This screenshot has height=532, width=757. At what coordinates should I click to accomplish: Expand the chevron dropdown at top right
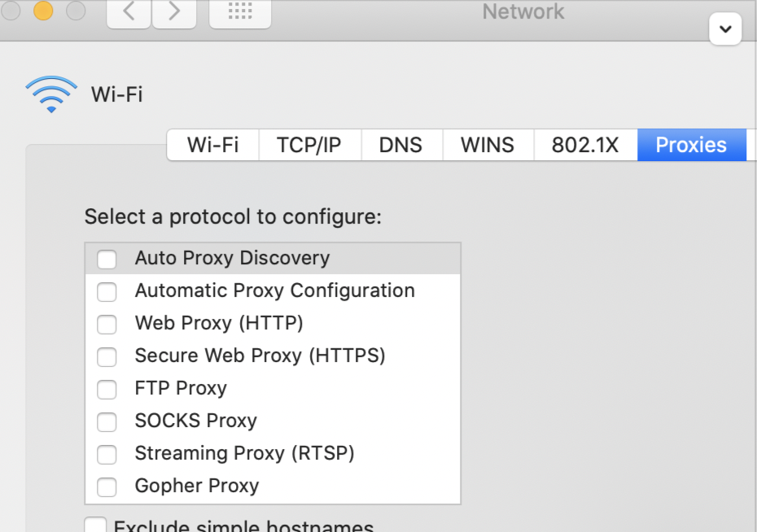(725, 30)
